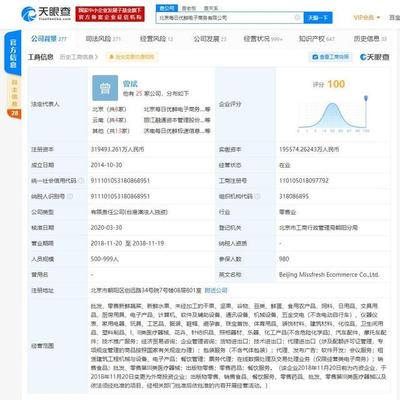The width and height of the screenshot is (400, 400).
Task: Click the 查看工商快照 button
Action: point(331,57)
